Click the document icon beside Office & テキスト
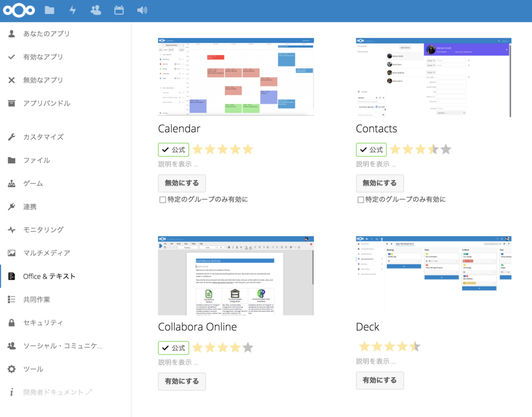 pyautogui.click(x=11, y=277)
